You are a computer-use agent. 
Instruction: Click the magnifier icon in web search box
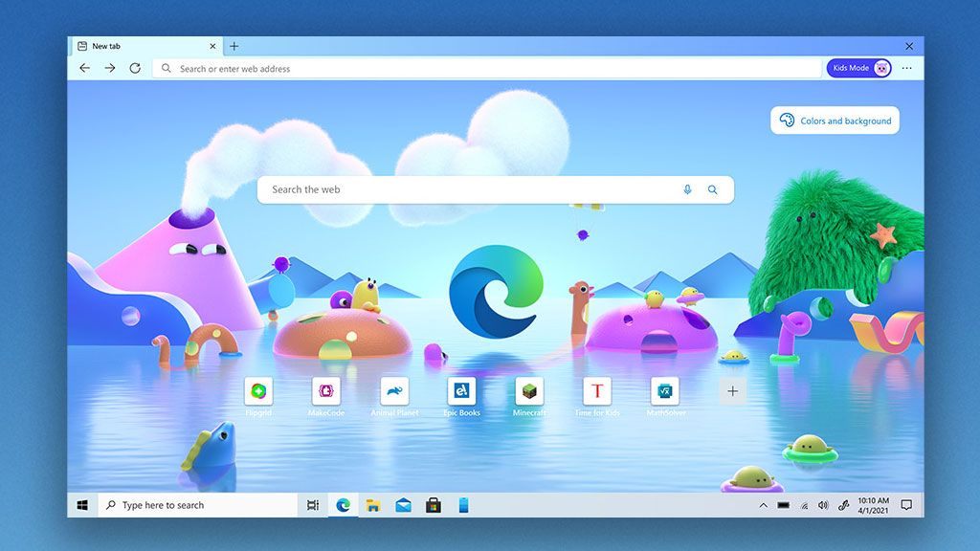point(712,189)
